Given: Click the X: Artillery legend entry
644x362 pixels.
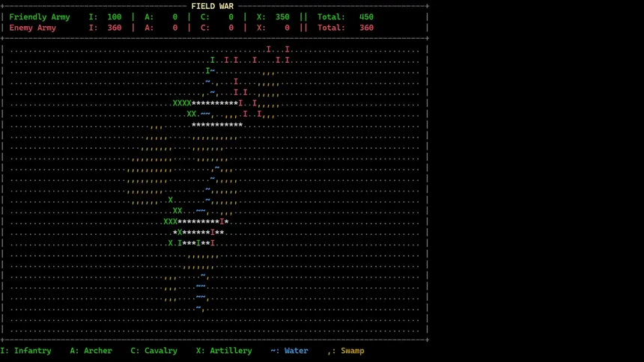Looking at the screenshot, I should coord(224,351).
